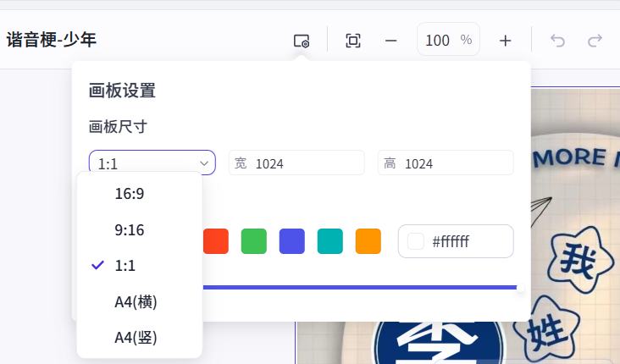Click the #ffffff hex color field
Screen dimensions: 620x364
click(x=456, y=241)
